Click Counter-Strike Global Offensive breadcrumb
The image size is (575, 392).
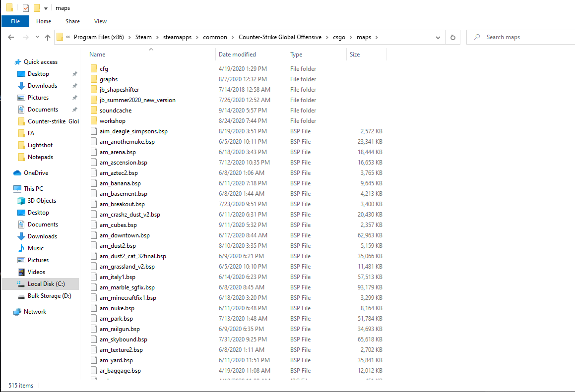280,37
